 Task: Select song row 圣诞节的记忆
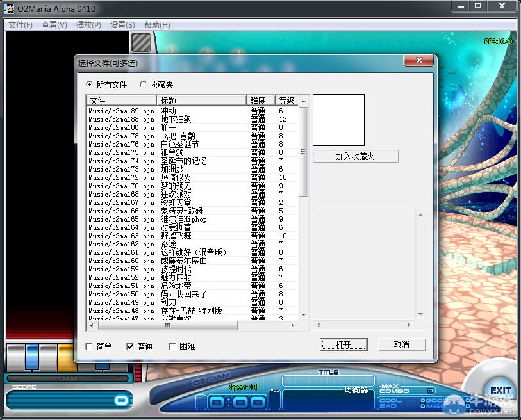pyautogui.click(x=193, y=161)
